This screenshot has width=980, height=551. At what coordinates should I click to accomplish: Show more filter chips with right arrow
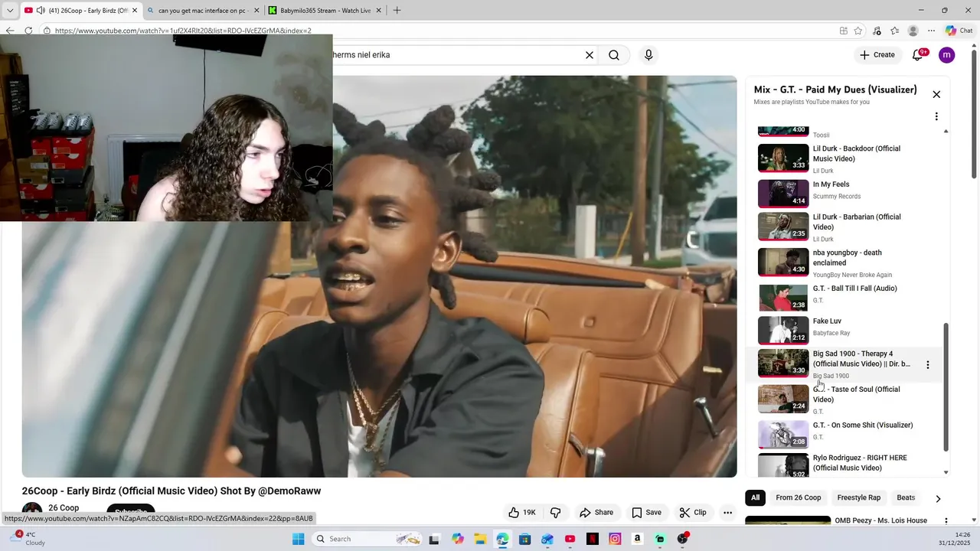pos(938,498)
